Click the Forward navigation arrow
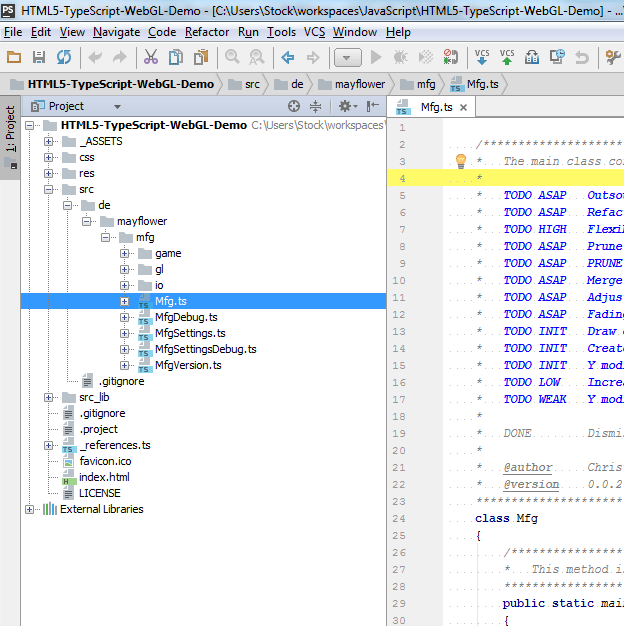The image size is (624, 626). point(313,57)
